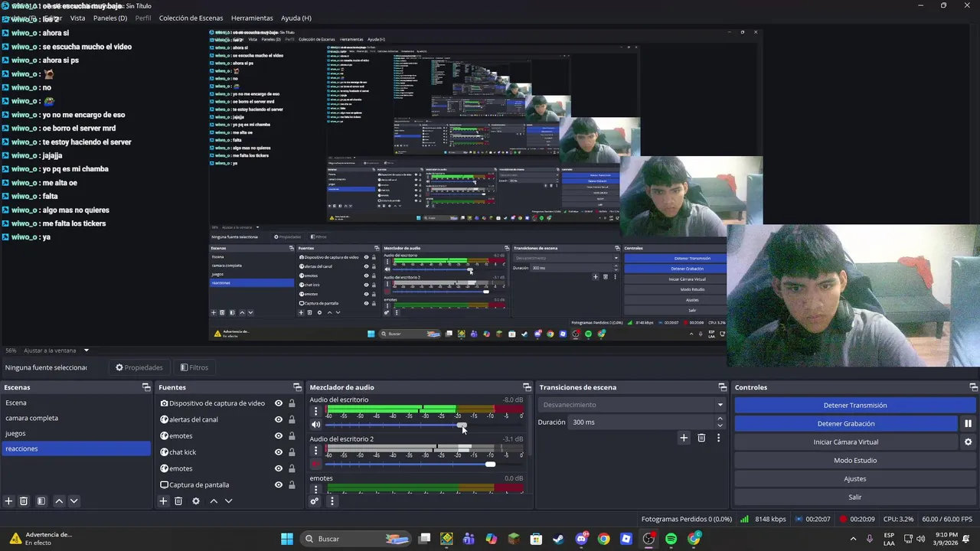Undock the Transiciones de escena panel
This screenshot has height=551, width=980.
point(722,387)
